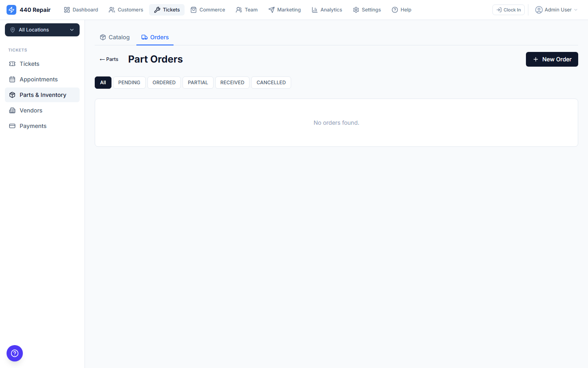588x368 pixels.
Task: Open the Marketing megaphone icon
Action: (270, 9)
